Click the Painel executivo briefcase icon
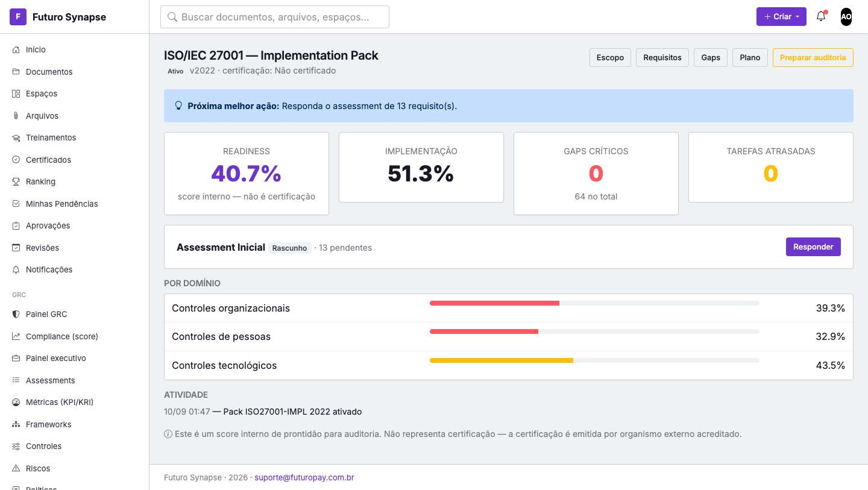This screenshot has width=868, height=490. click(x=16, y=359)
